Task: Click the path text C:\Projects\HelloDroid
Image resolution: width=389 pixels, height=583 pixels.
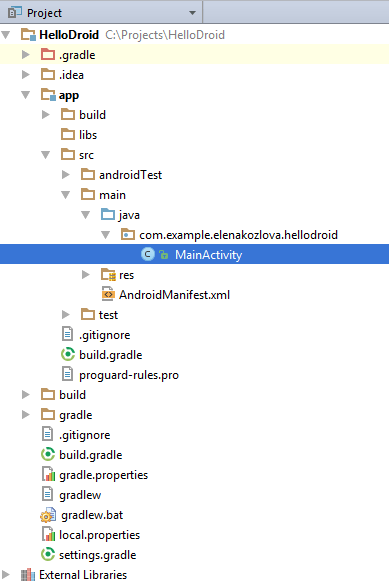Action: pyautogui.click(x=165, y=35)
